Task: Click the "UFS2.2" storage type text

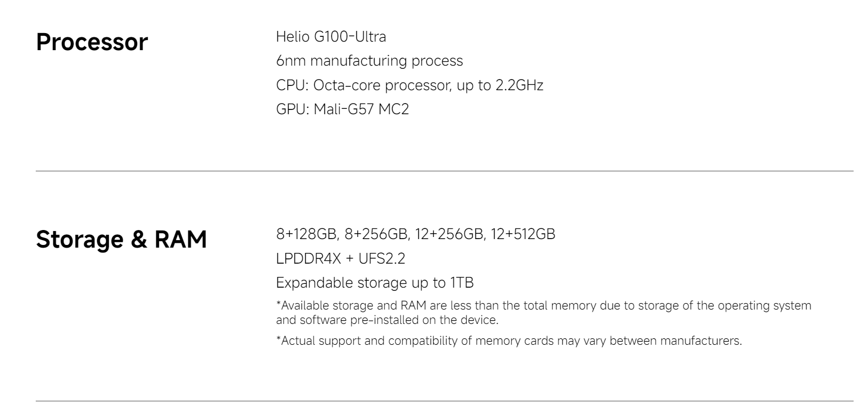Action: [381, 259]
